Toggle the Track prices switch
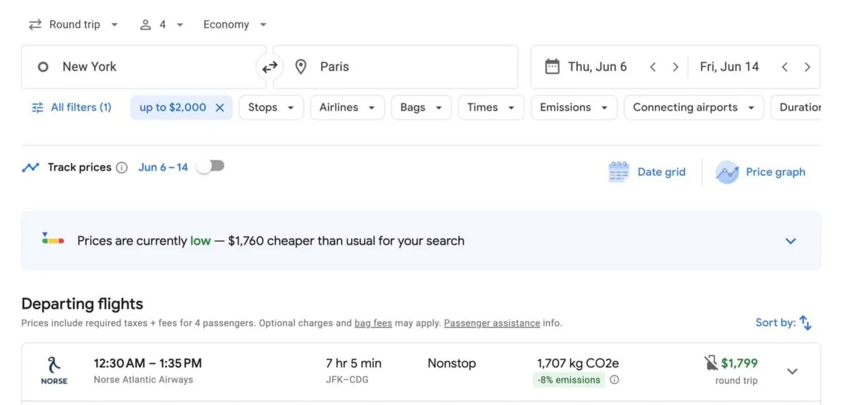Image resolution: width=868 pixels, height=405 pixels. point(210,167)
